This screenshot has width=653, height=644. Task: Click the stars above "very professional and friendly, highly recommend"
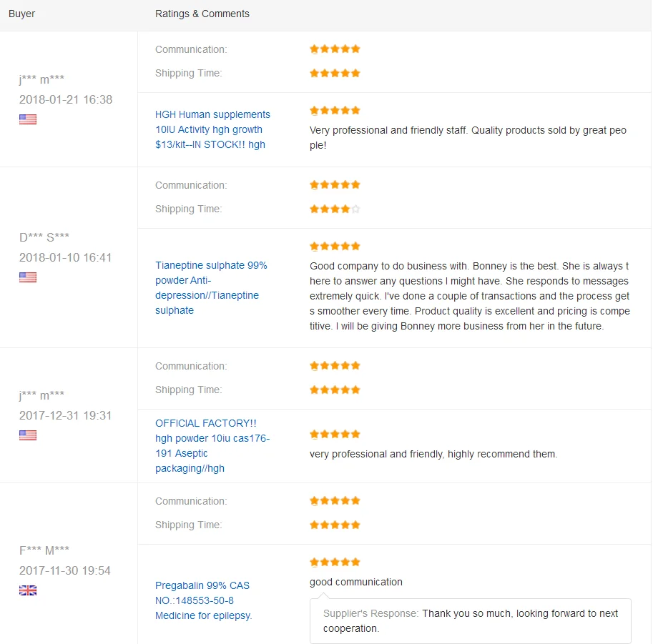tap(335, 434)
